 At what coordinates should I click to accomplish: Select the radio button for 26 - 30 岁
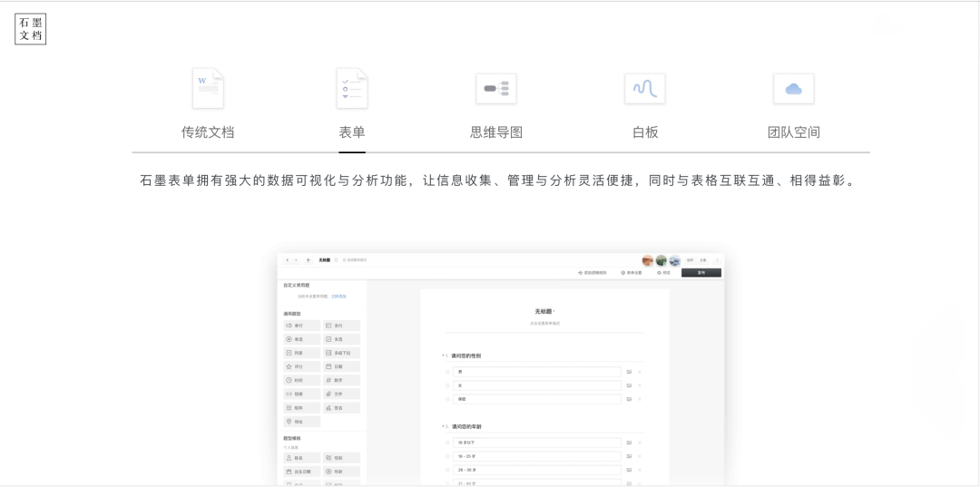pyautogui.click(x=447, y=470)
